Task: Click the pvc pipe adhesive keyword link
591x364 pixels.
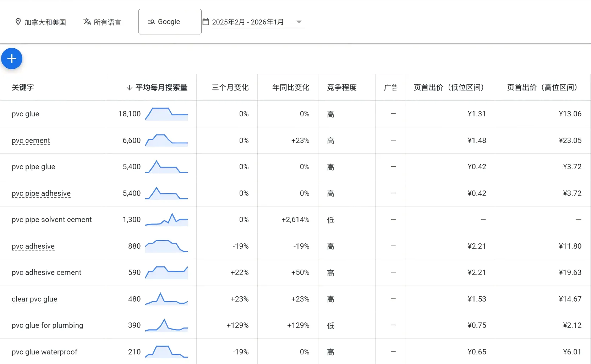Action: click(41, 193)
